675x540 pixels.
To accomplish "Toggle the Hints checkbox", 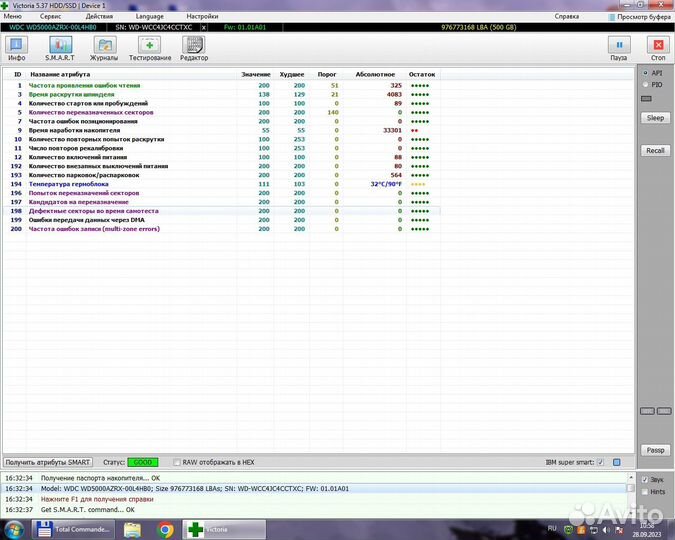I will click(645, 491).
